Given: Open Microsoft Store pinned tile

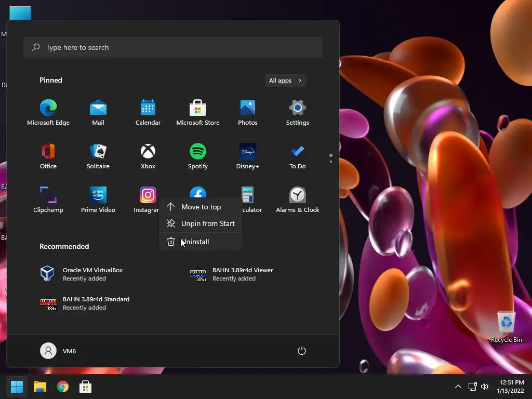Looking at the screenshot, I should (x=198, y=113).
